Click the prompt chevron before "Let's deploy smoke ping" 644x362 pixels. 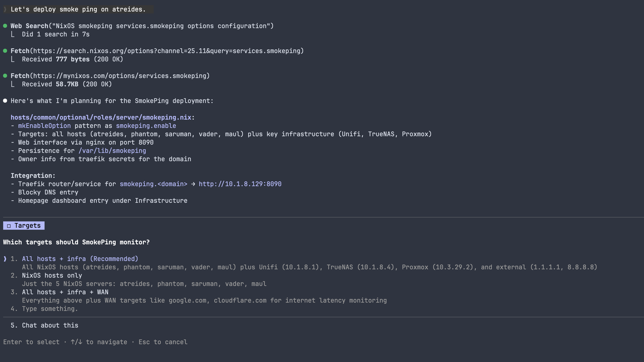point(5,10)
